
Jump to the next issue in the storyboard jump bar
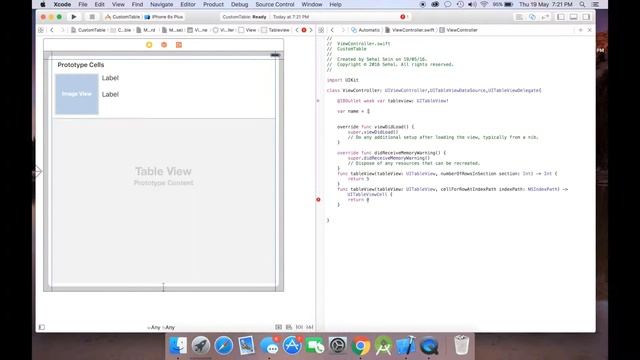(x=311, y=30)
